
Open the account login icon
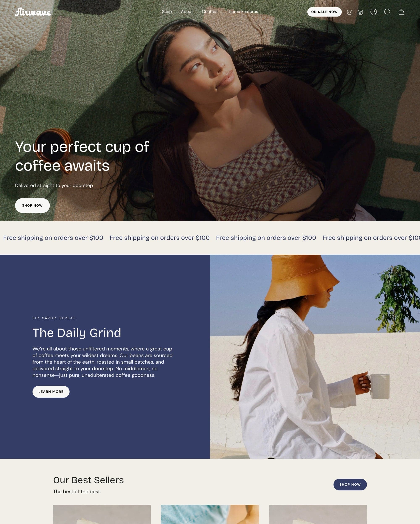(374, 12)
